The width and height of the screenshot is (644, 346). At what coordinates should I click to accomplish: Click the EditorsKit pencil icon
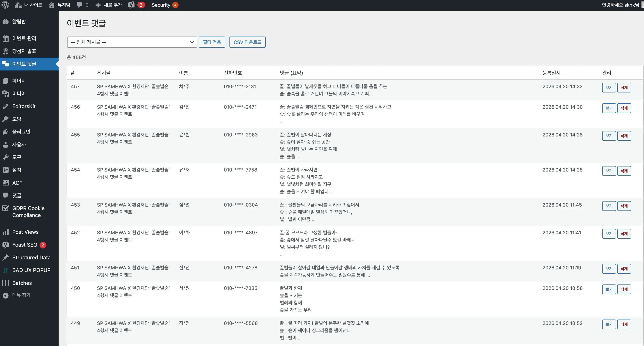(x=5, y=106)
